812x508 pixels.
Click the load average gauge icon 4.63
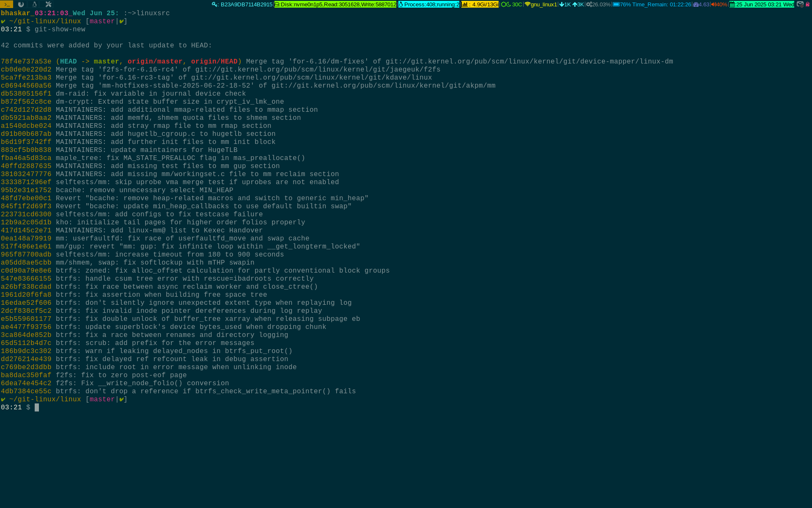click(x=696, y=5)
